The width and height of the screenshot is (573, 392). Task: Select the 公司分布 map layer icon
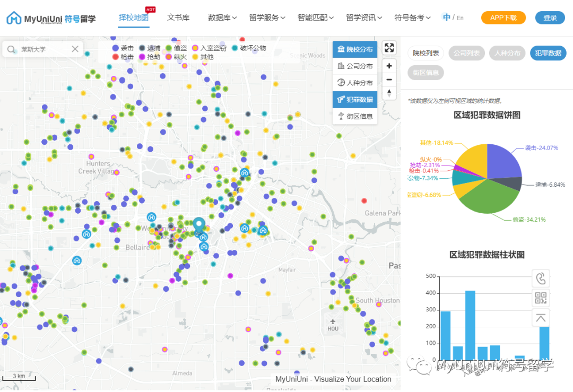pos(354,65)
